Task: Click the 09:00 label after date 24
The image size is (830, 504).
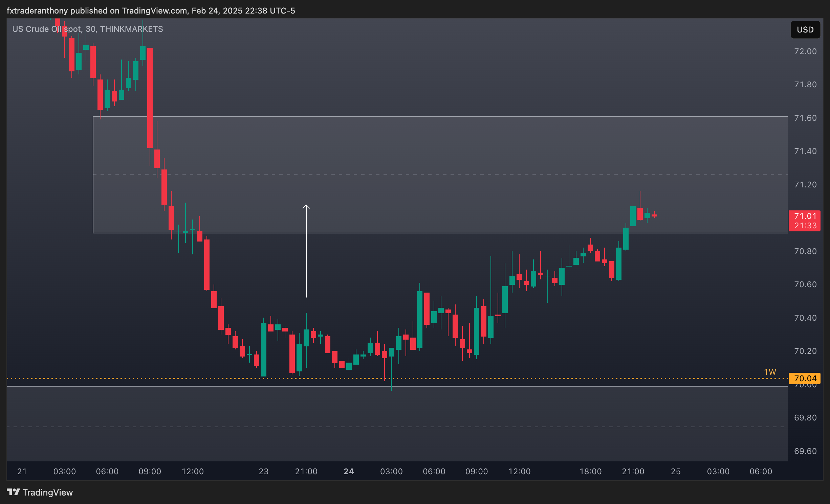Action: (477, 472)
